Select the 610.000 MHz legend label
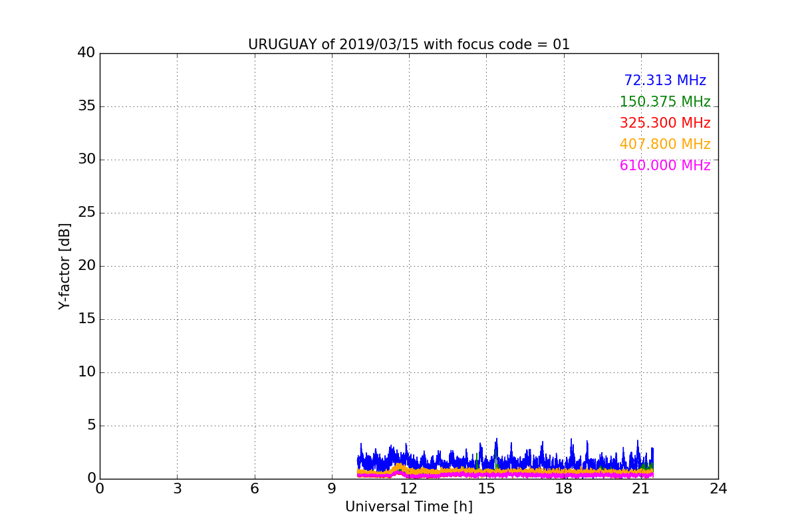Screen dimensions: 798x532 [665, 166]
